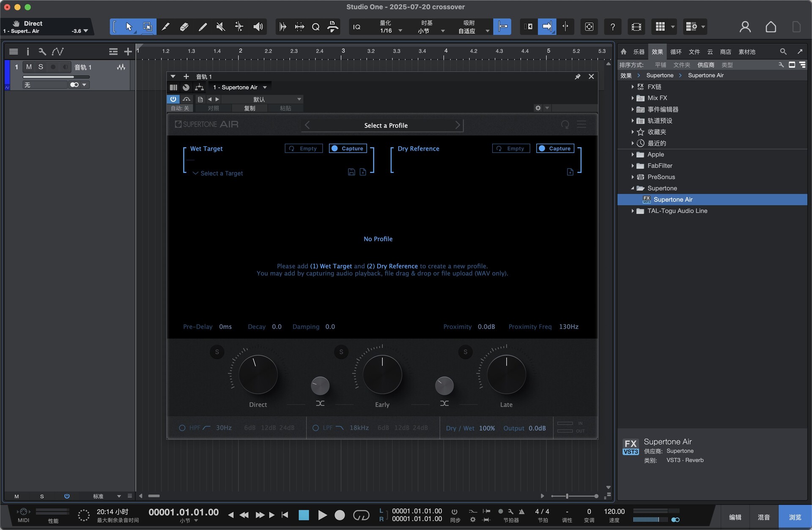Expand the FabFilter folder
Screen dimensions: 812x530
pyautogui.click(x=633, y=166)
